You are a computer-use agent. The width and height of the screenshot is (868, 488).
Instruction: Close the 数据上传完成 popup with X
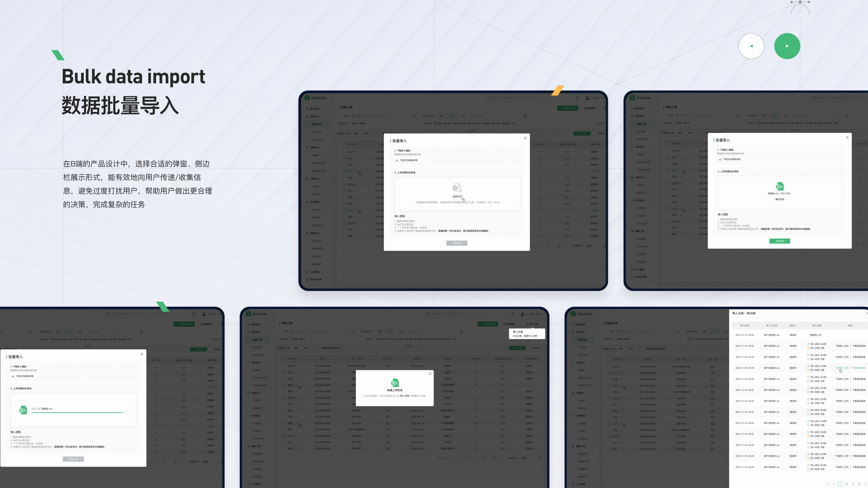(430, 373)
